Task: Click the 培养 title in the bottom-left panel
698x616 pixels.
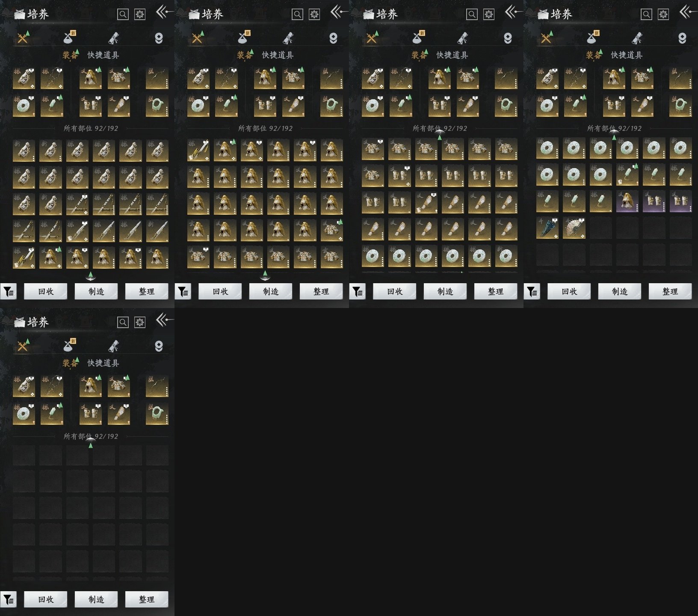Action: tap(38, 323)
